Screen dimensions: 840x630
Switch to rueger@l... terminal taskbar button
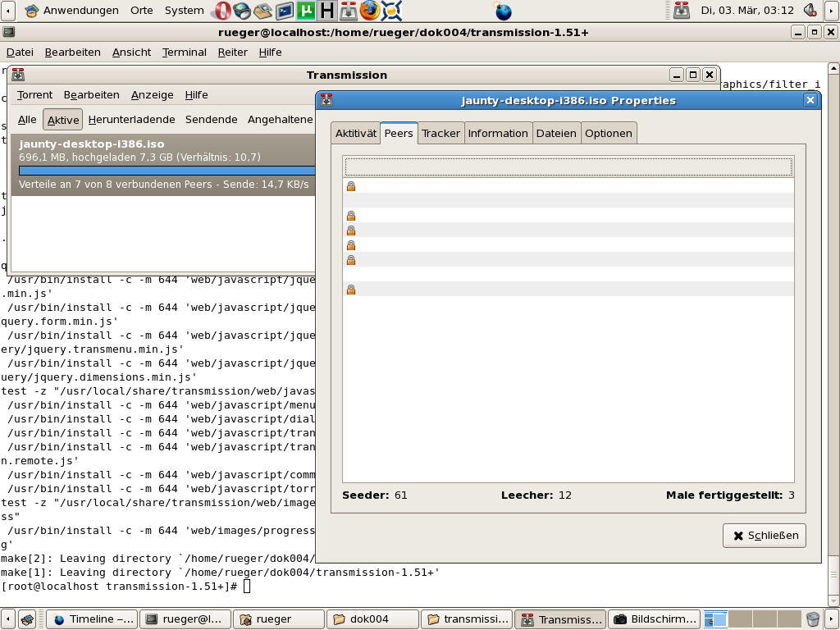[185, 619]
